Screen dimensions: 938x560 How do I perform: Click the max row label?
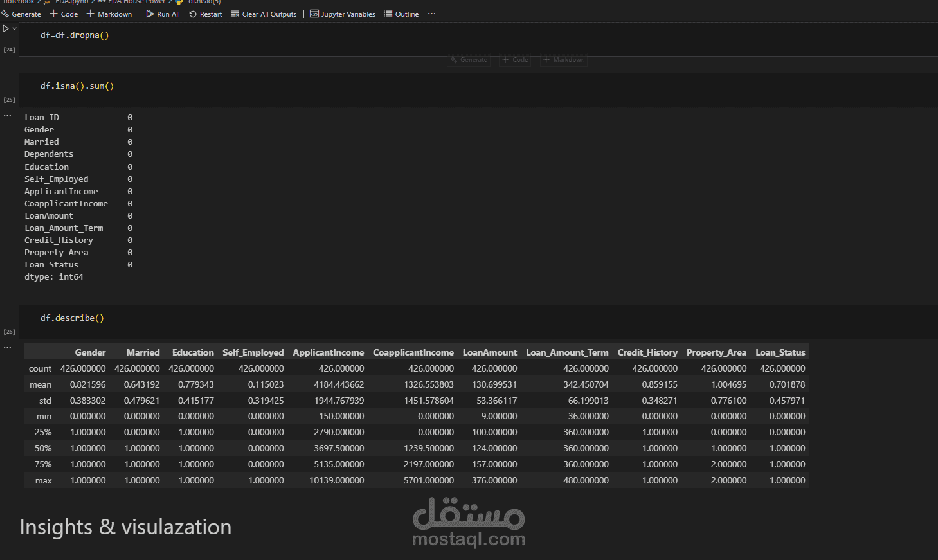[44, 480]
